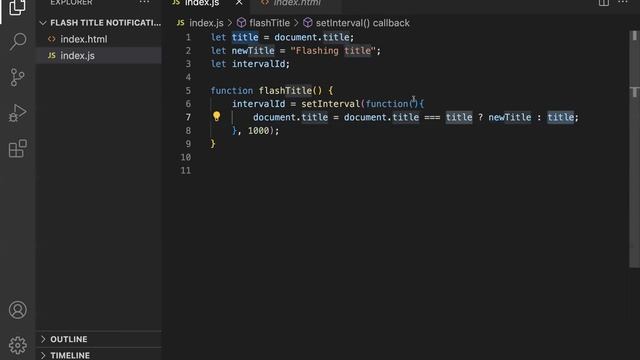This screenshot has width=640, height=360.
Task: Open the Search view
Action: click(x=18, y=42)
